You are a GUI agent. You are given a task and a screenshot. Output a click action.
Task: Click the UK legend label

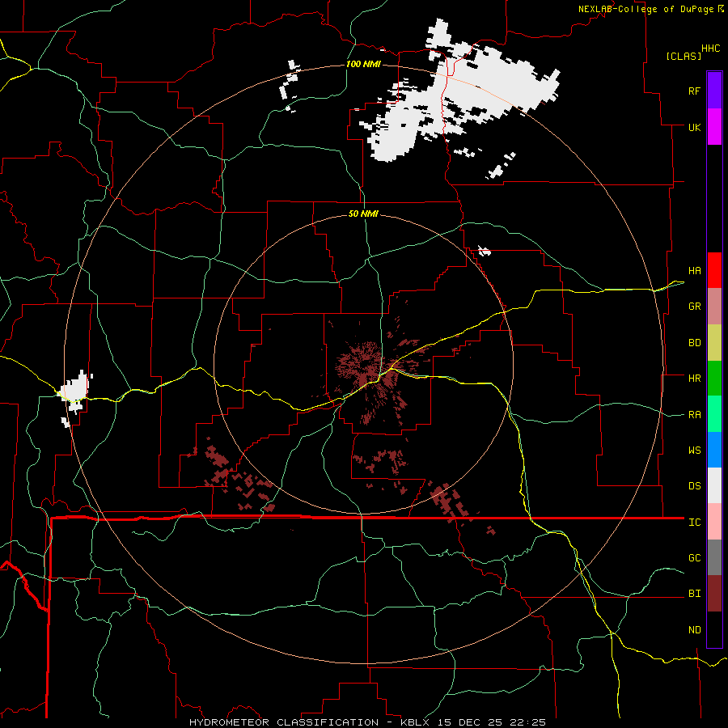pos(694,127)
